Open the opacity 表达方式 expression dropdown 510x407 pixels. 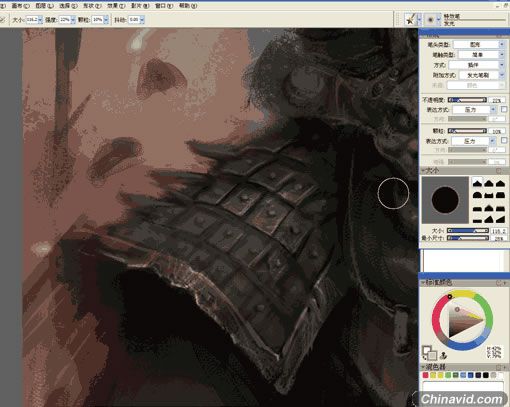point(474,109)
